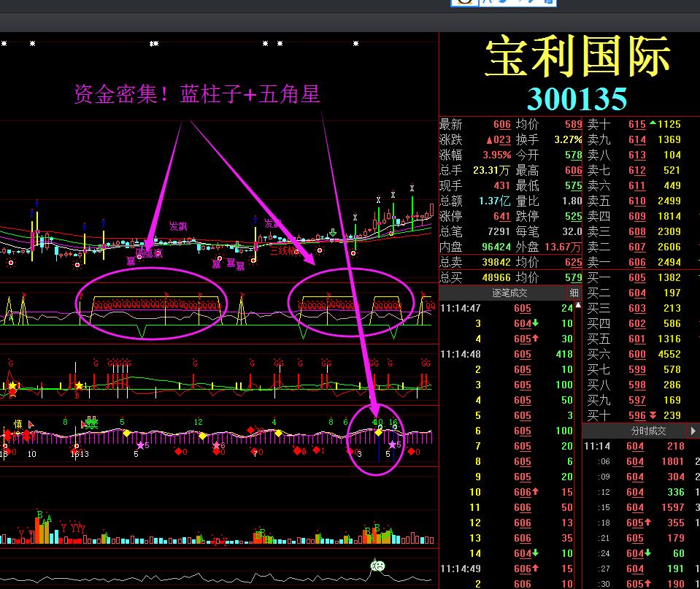700x589 pixels.
Task: Select the 卖七 612 order row
Action: [641, 170]
